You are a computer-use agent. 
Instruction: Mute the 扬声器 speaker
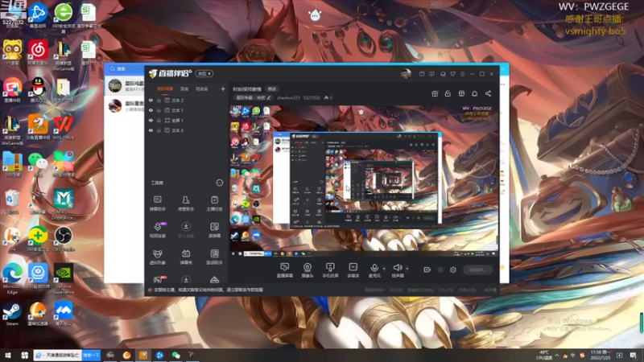tap(397, 270)
